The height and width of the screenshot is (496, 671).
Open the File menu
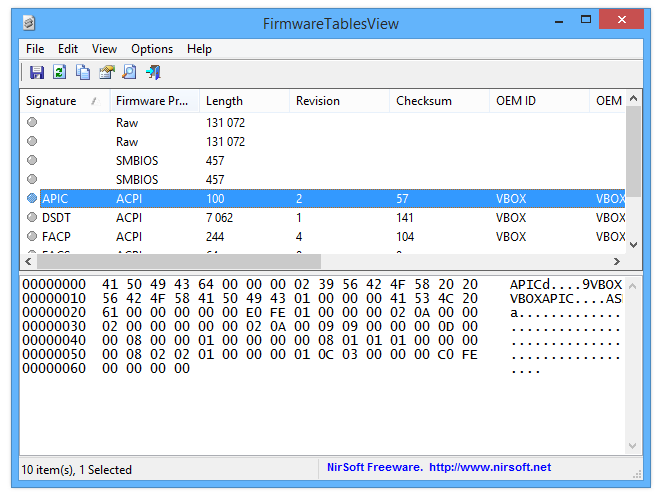coord(35,49)
